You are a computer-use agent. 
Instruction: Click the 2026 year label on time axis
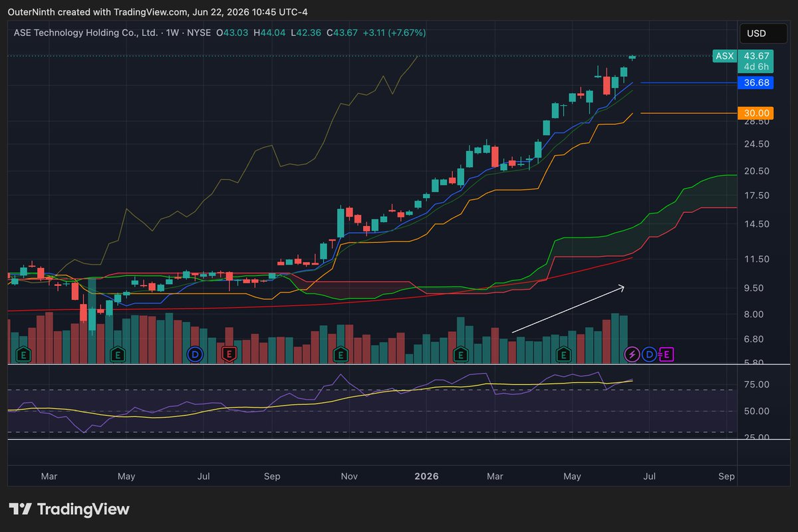(x=426, y=476)
